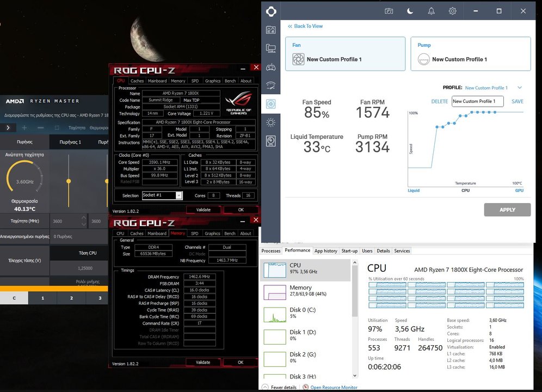Image resolution: width=542 pixels, height=392 pixels.
Task: Open SPD tab in bottom CPU-Z window
Action: click(x=195, y=233)
